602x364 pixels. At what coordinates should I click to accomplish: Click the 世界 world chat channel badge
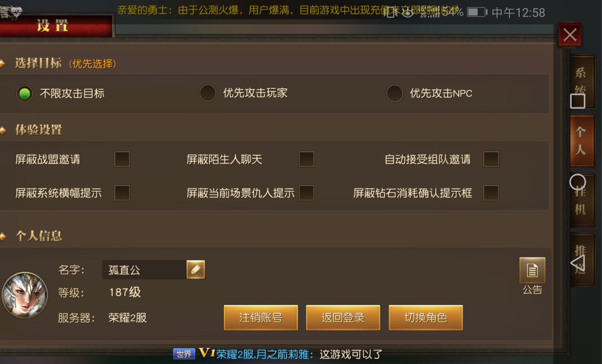(184, 354)
